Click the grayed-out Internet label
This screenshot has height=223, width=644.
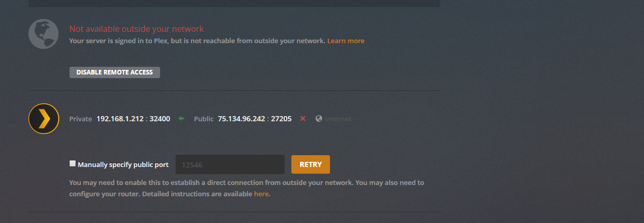click(338, 119)
